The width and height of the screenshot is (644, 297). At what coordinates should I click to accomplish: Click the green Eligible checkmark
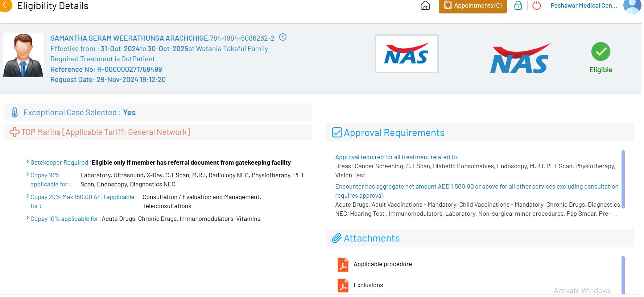[x=600, y=52]
